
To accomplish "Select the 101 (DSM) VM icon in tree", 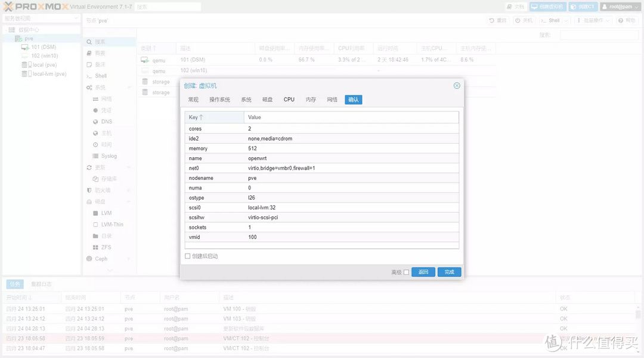I will click(x=25, y=47).
